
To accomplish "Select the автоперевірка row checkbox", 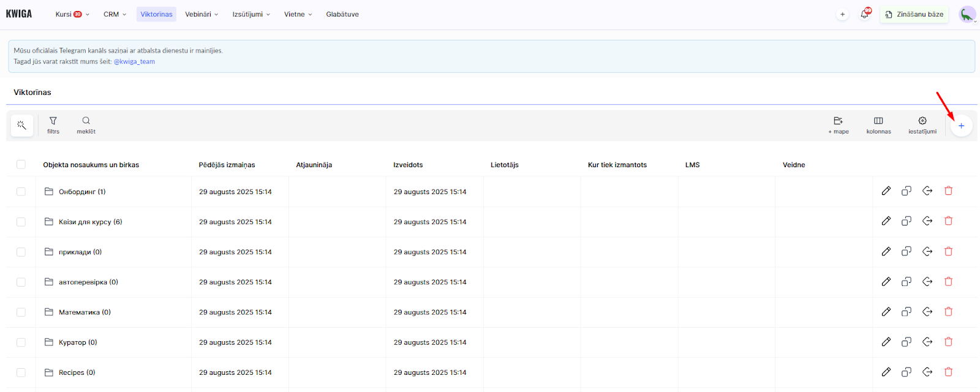I will (21, 282).
